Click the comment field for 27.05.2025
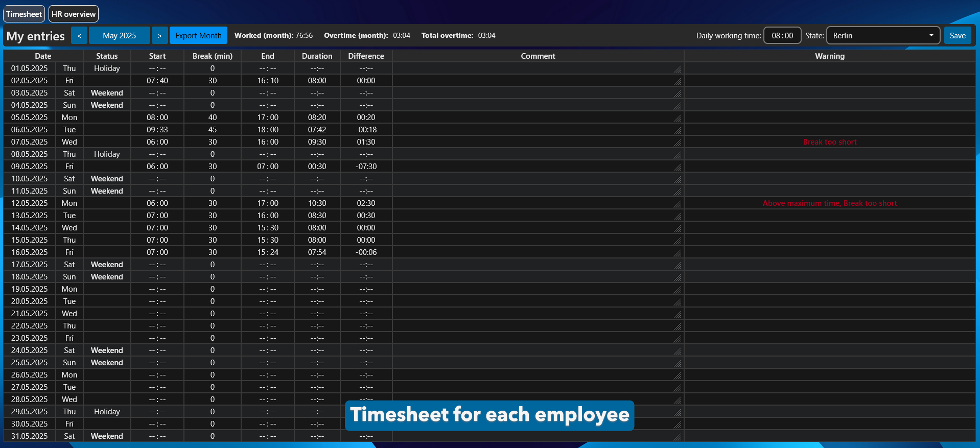 click(538, 387)
